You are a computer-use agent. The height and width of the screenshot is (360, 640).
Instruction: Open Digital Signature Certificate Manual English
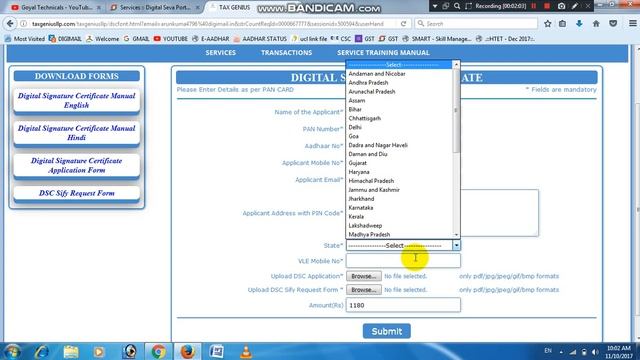click(x=76, y=100)
